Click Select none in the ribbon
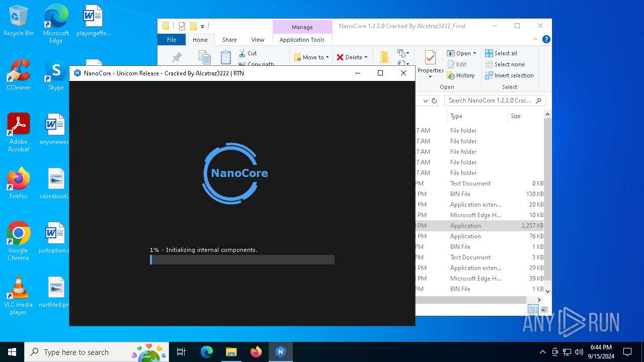 tap(505, 64)
